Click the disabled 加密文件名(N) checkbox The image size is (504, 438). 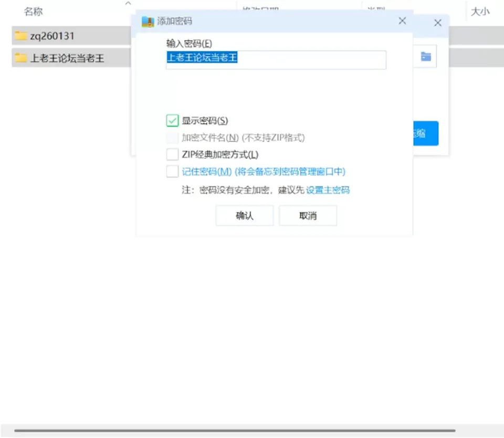(x=172, y=138)
